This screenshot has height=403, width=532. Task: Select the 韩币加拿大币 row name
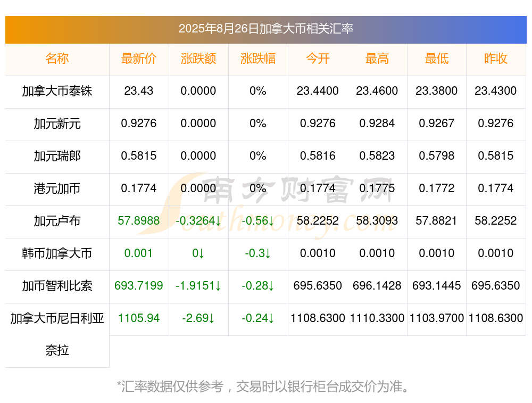coord(57,253)
